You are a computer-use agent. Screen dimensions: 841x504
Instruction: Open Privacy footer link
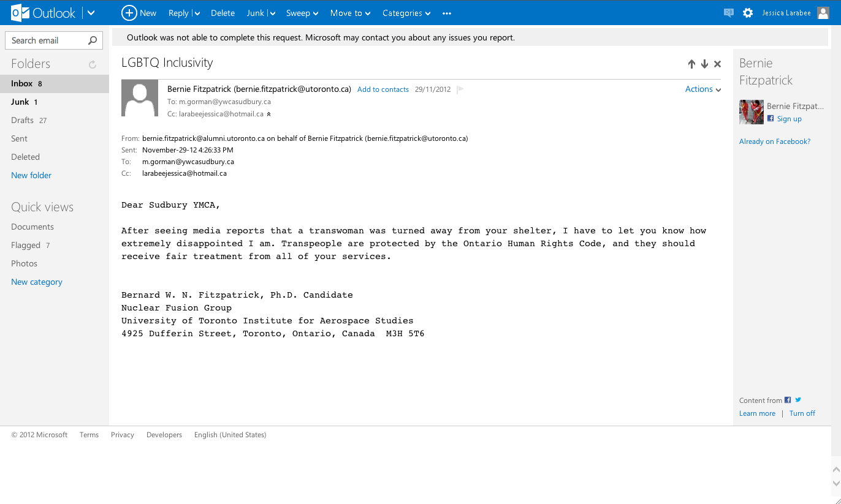tap(123, 435)
